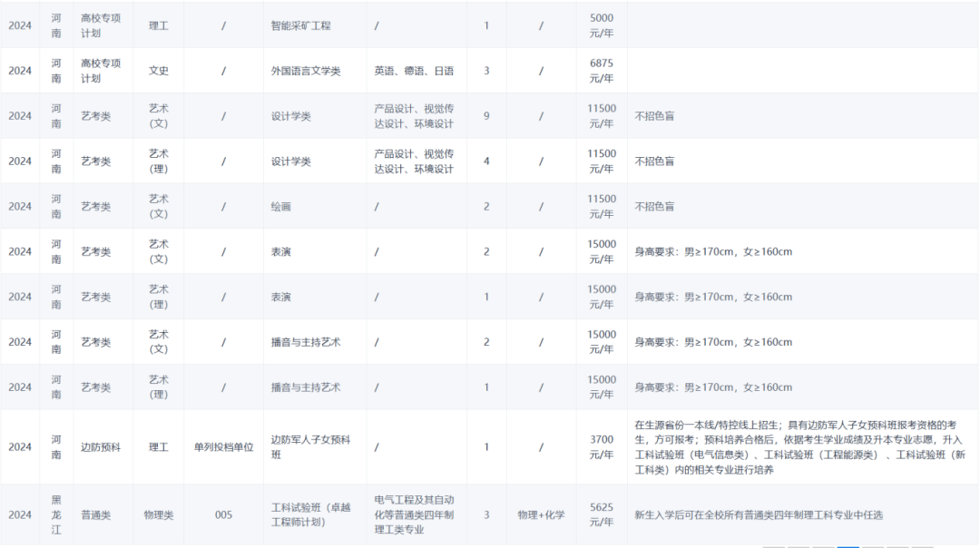Click the 物理+化学 subject requirement cell
The height and width of the screenshot is (548, 980).
541,514
